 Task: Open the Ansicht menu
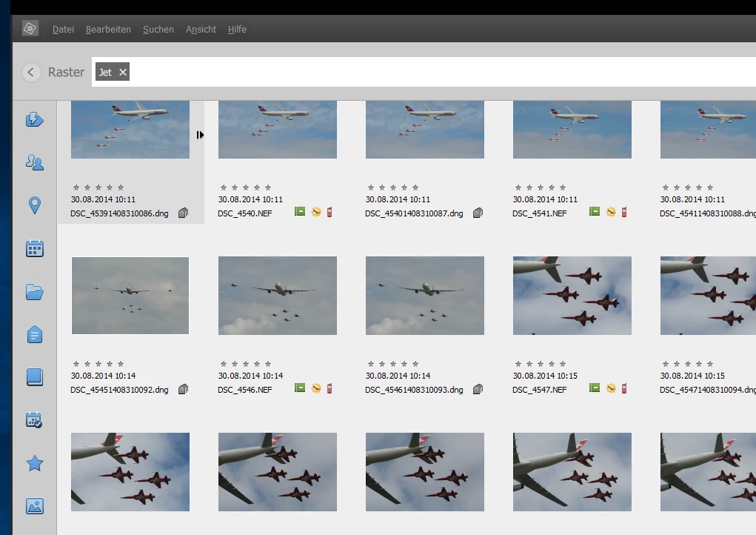201,30
